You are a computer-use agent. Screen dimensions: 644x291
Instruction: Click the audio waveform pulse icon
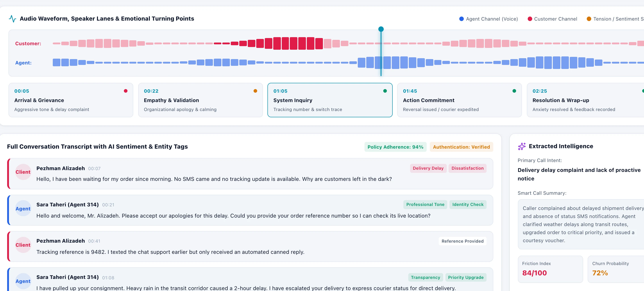12,19
